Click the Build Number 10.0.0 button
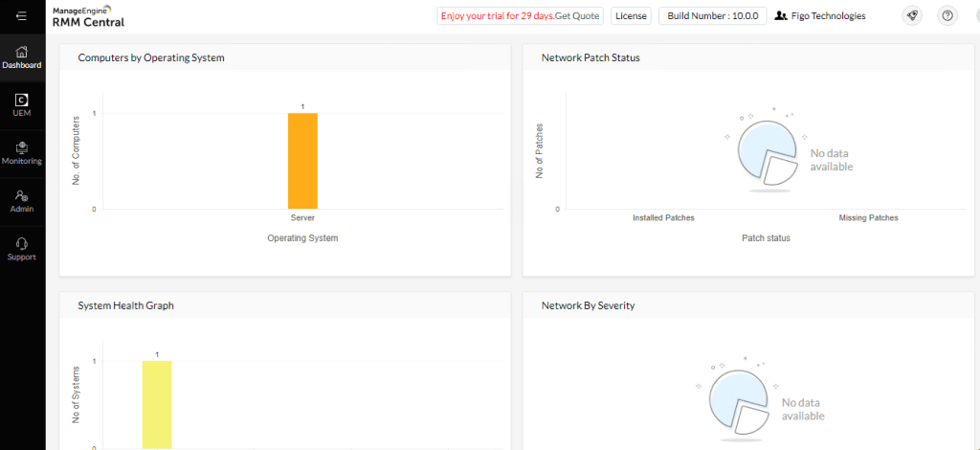This screenshot has height=450, width=980. tap(712, 16)
